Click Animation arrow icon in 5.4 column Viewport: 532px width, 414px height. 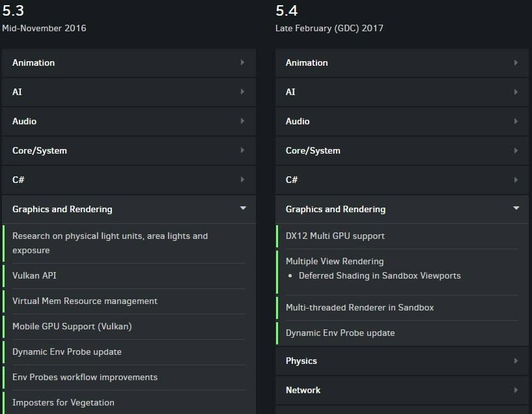516,62
